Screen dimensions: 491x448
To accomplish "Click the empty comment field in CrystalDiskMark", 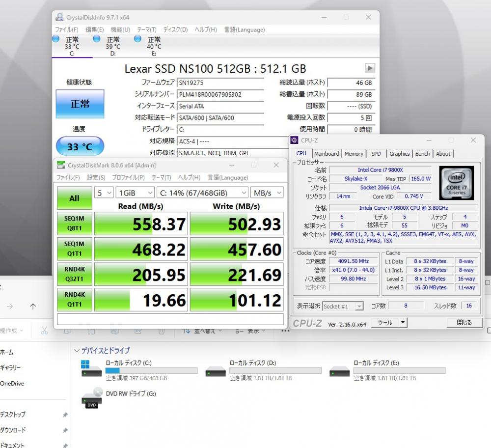I will (x=170, y=319).
